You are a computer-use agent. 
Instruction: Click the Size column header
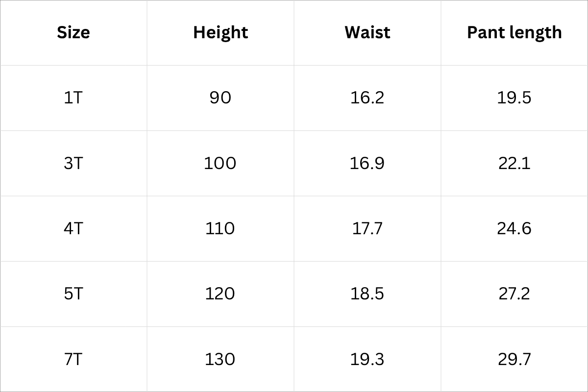[x=73, y=32]
